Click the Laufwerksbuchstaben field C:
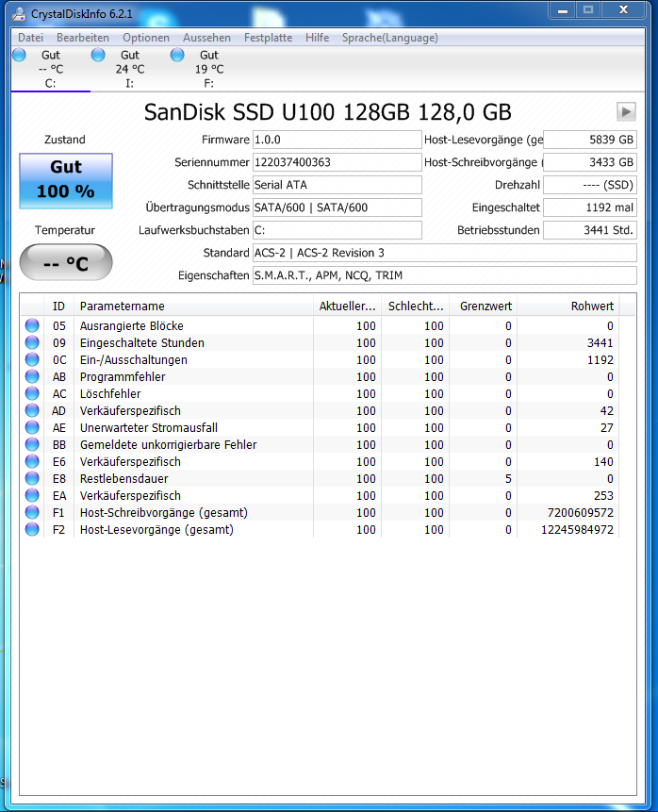This screenshot has height=812, width=658. pos(337,230)
